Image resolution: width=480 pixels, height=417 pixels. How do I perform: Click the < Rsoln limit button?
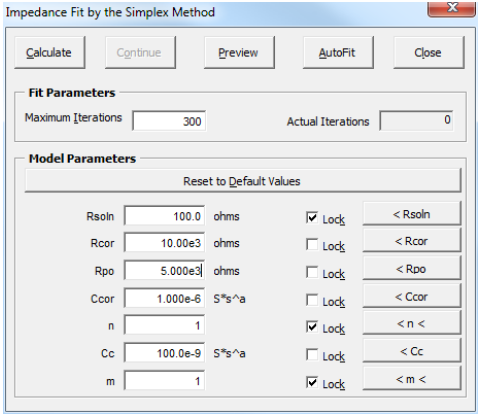[x=412, y=214]
